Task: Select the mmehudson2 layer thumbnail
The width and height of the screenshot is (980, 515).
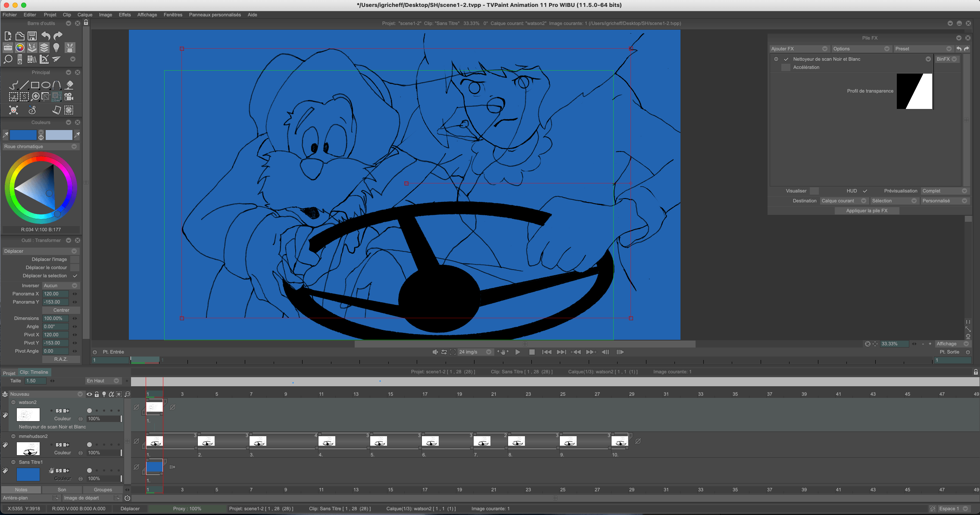Action: tap(28, 449)
